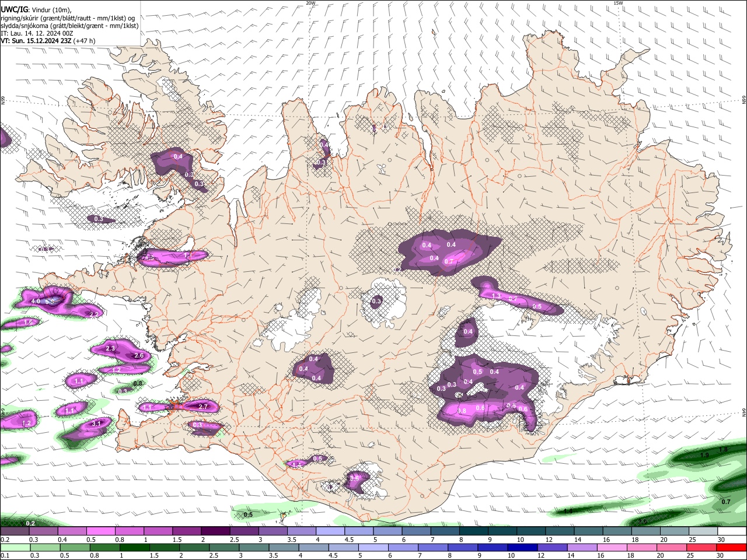Select the deep navy blue 10–12 swatch in lower legend

522,548
